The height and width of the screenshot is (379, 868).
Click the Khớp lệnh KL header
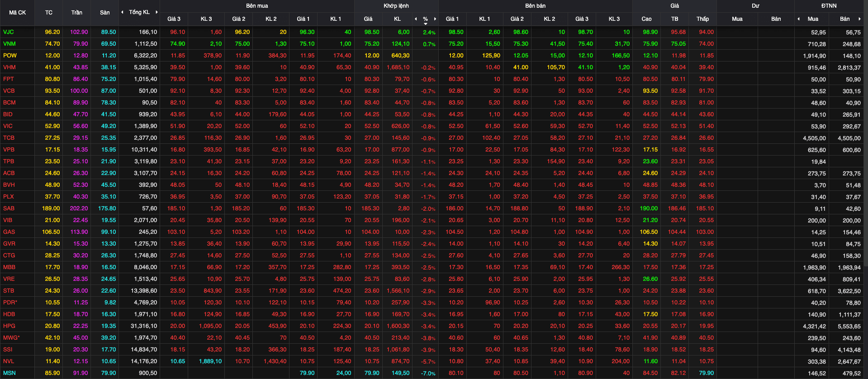click(x=397, y=19)
